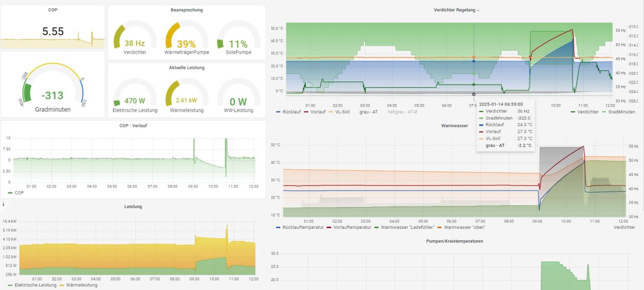Click the info icon on the Leistung panel
This screenshot has height=290, width=644.
click(x=4, y=205)
